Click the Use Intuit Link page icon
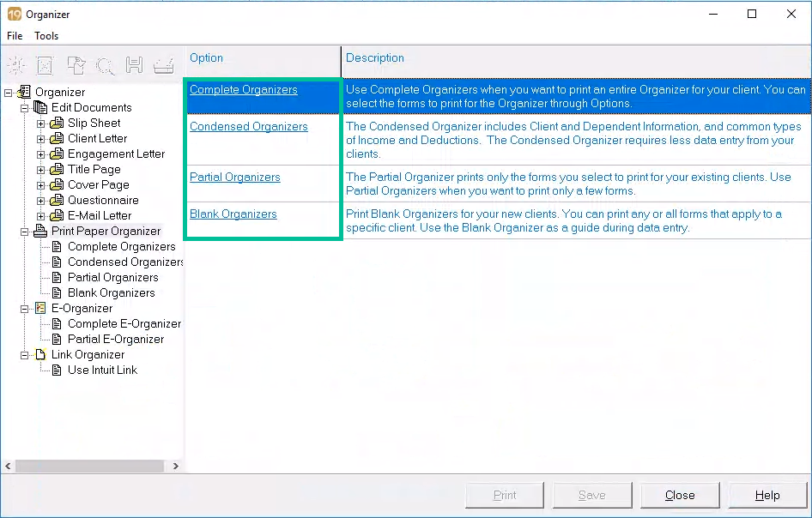Viewport: 812px width, 518px height. tap(57, 370)
